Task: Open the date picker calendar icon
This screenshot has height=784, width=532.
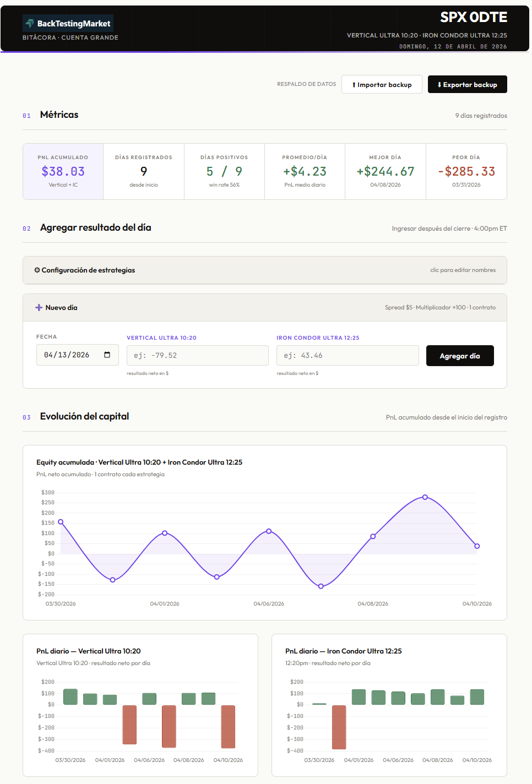Action: click(x=107, y=355)
